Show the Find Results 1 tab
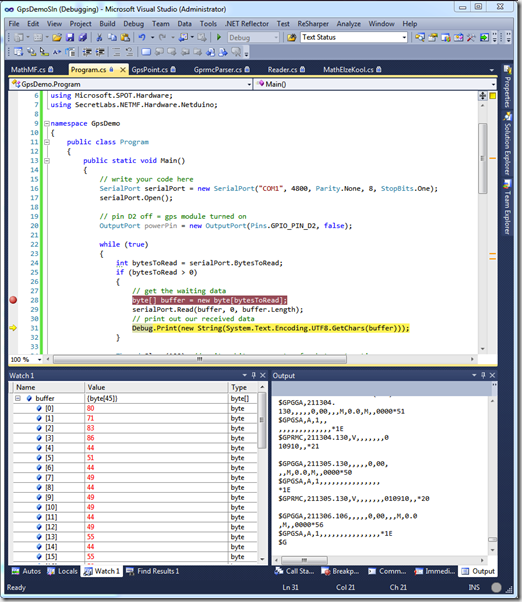Screen dimensions: 522x602 pos(152,571)
